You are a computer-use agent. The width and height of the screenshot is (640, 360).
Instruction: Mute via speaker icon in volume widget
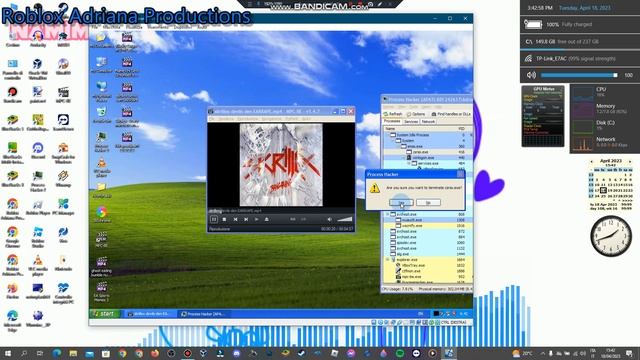coord(531,75)
